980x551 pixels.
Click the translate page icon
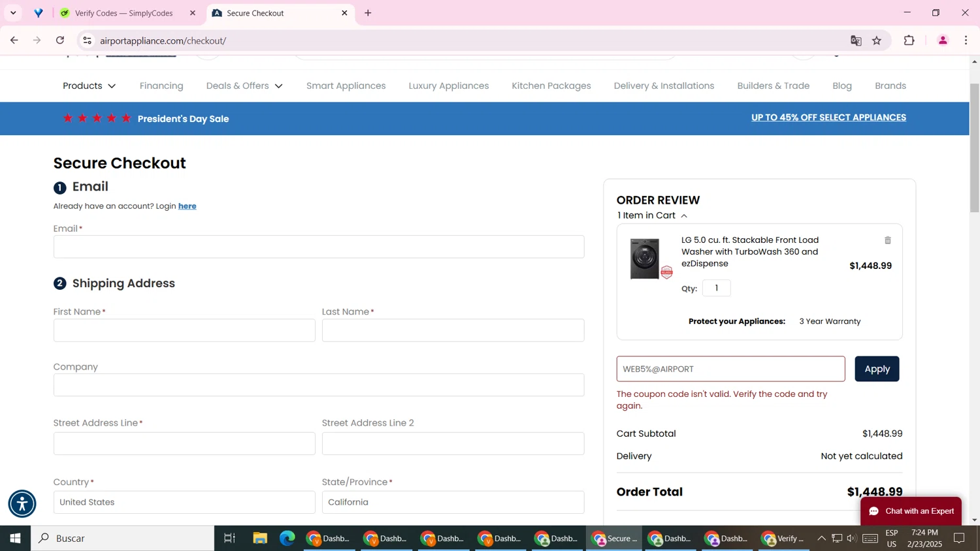[x=856, y=40]
